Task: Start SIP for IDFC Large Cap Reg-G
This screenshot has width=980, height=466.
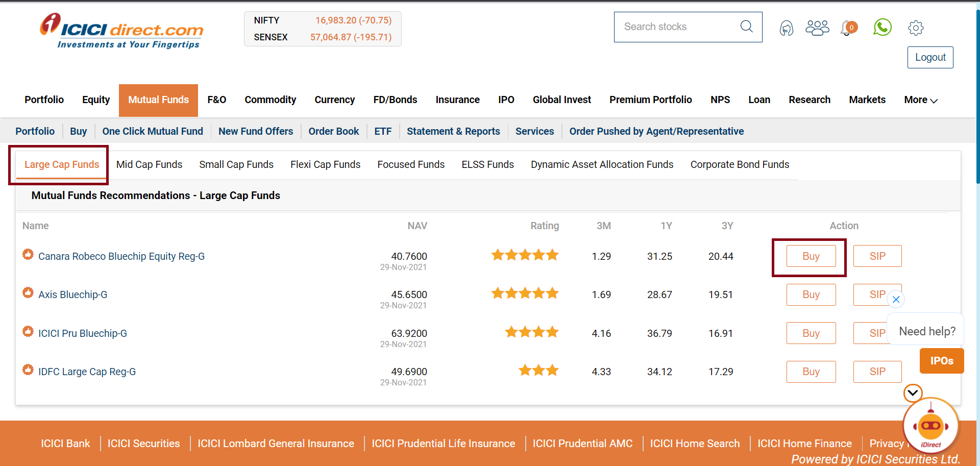Action: pyautogui.click(x=877, y=372)
